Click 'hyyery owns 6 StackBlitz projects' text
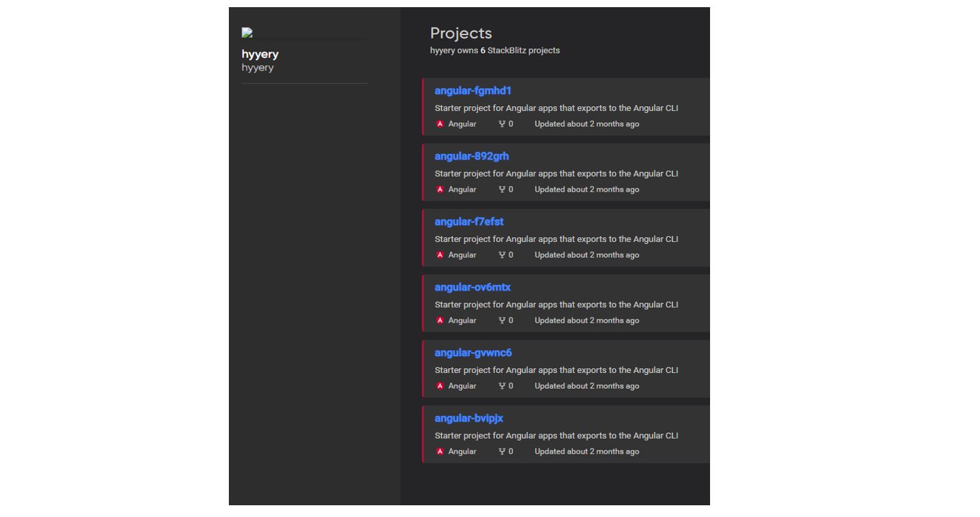980x517 pixels. 495,50
